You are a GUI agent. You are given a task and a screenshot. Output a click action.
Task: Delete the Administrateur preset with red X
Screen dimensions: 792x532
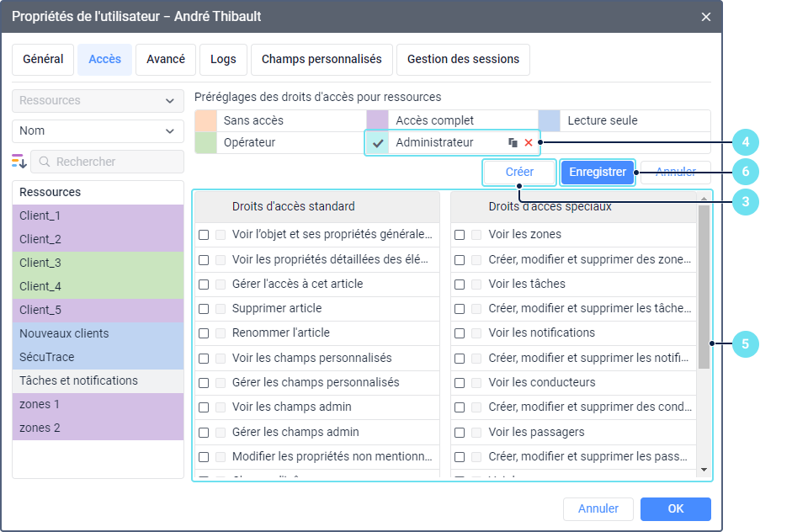click(x=529, y=143)
